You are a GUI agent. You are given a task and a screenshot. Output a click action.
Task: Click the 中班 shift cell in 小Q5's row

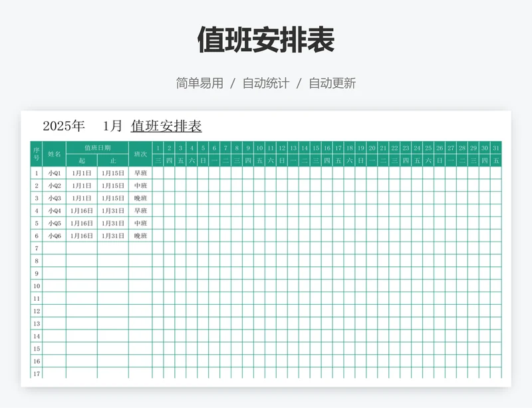coord(140,223)
